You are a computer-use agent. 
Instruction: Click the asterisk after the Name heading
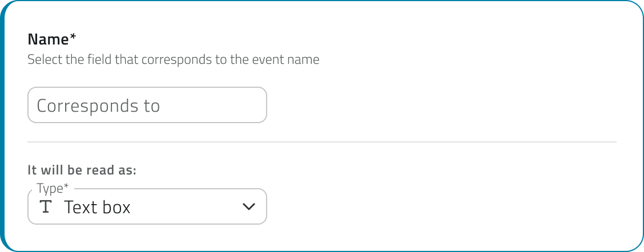click(x=73, y=37)
